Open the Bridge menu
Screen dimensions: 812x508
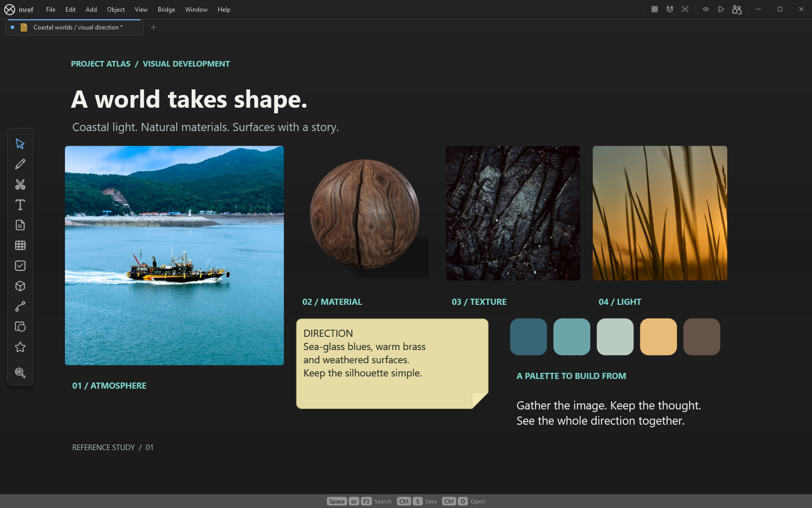tap(166, 10)
